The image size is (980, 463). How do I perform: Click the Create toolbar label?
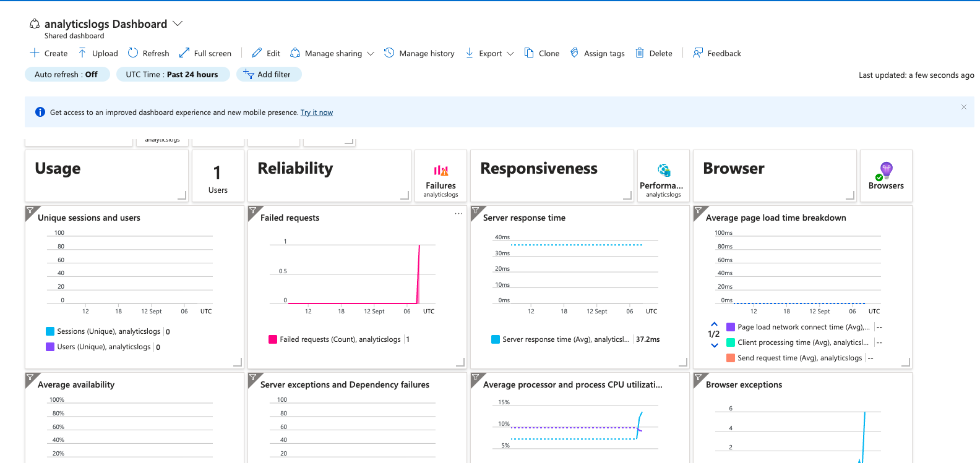pos(56,54)
